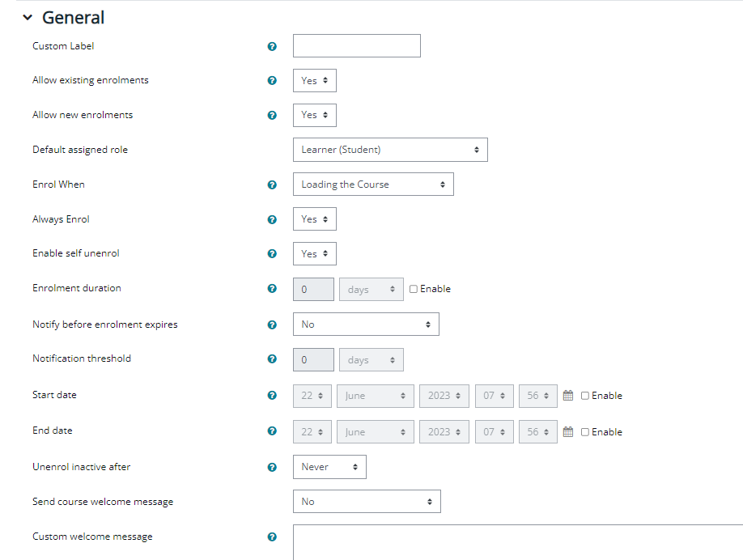Open help for Notify before enrolment expires
The height and width of the screenshot is (560, 743).
(272, 325)
